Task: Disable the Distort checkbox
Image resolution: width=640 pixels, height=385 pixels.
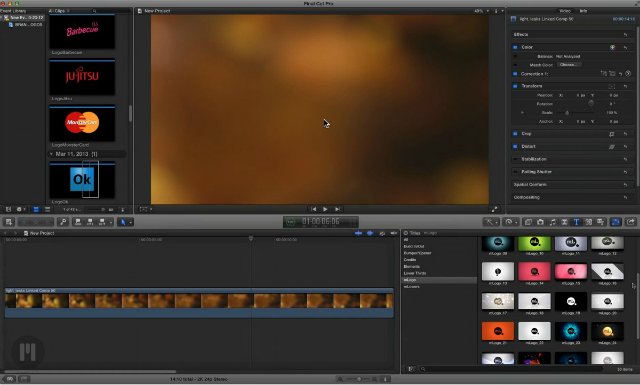Action: tap(515, 146)
